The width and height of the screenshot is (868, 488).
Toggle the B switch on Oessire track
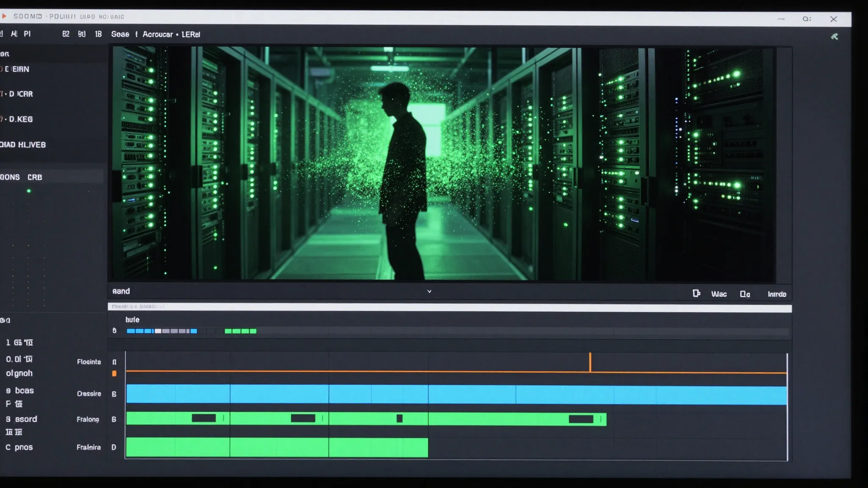pyautogui.click(x=114, y=394)
